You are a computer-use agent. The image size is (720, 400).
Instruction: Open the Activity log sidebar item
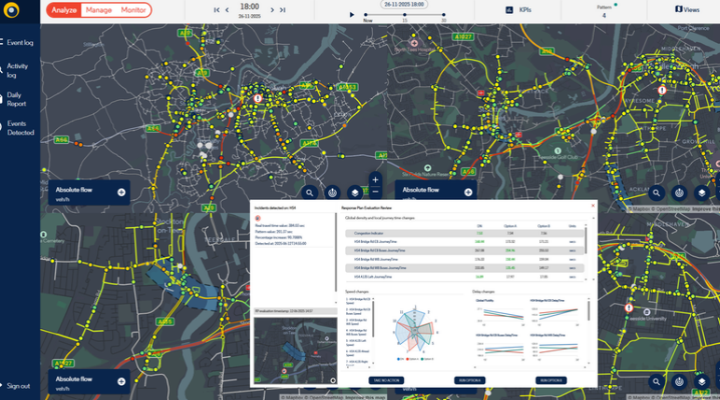(x=15, y=70)
